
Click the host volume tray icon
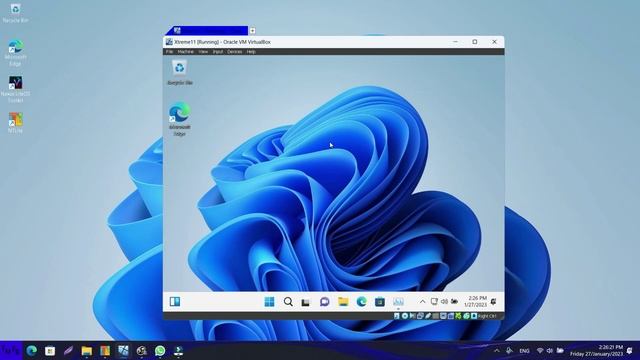pos(549,351)
